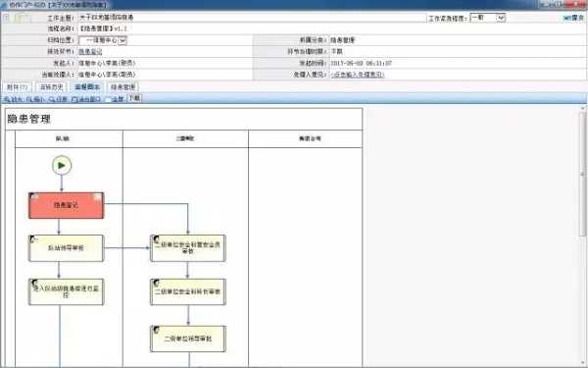
Task: Switch to the 隐患管理 tab
Action: click(x=122, y=87)
